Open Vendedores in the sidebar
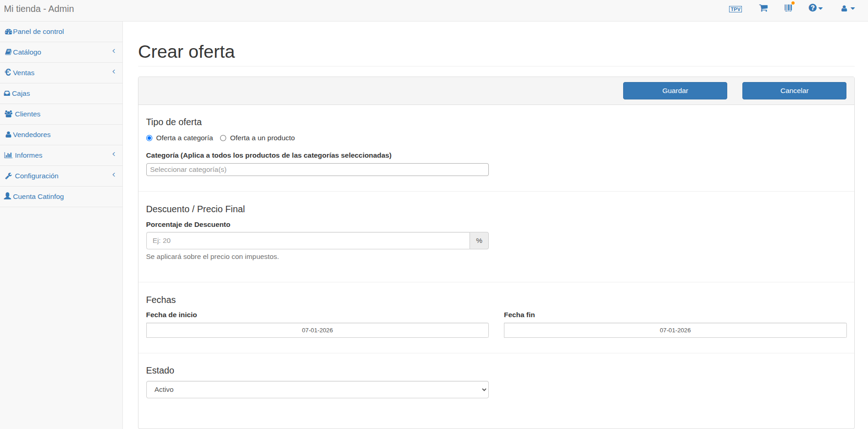 tap(32, 135)
